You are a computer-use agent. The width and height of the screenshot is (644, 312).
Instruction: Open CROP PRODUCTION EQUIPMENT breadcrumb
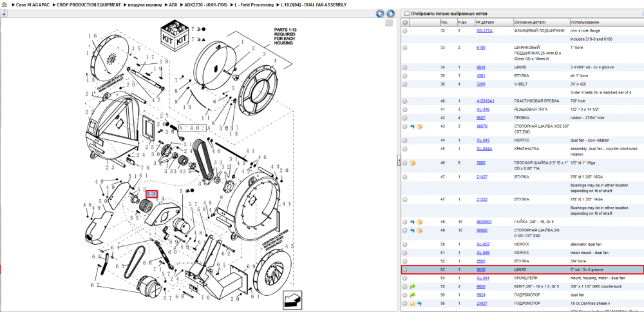point(89,5)
